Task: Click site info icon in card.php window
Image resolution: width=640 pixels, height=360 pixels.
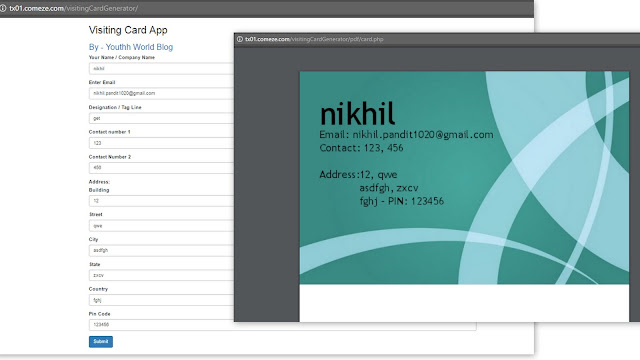Action: point(240,39)
